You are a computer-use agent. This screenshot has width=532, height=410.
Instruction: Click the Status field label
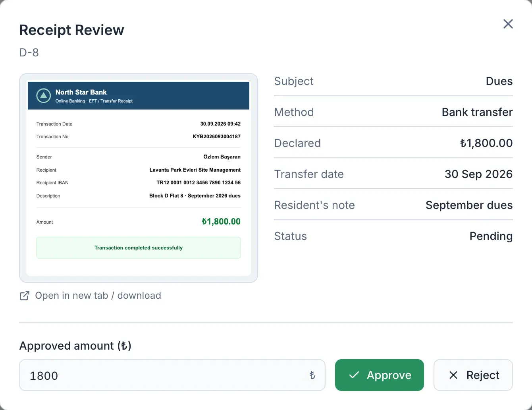[291, 236]
